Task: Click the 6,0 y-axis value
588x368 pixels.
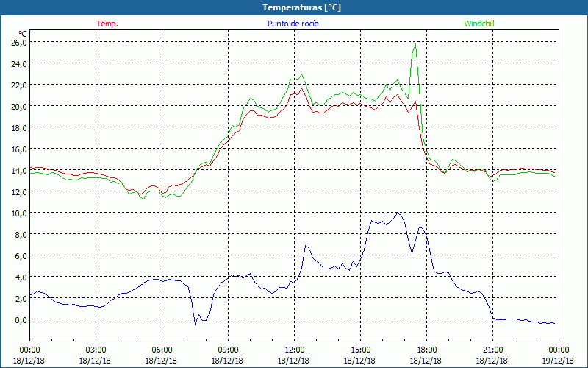Action: pyautogui.click(x=21, y=256)
